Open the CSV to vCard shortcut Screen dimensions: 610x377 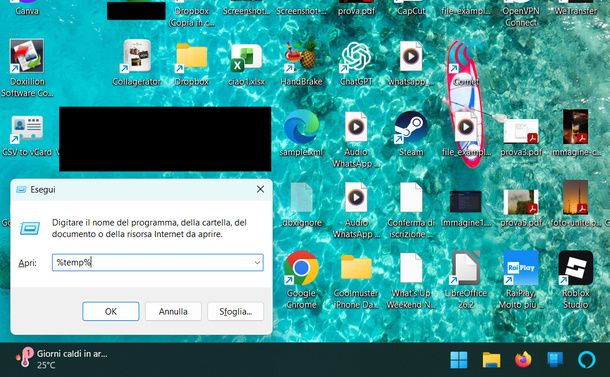coord(27,128)
